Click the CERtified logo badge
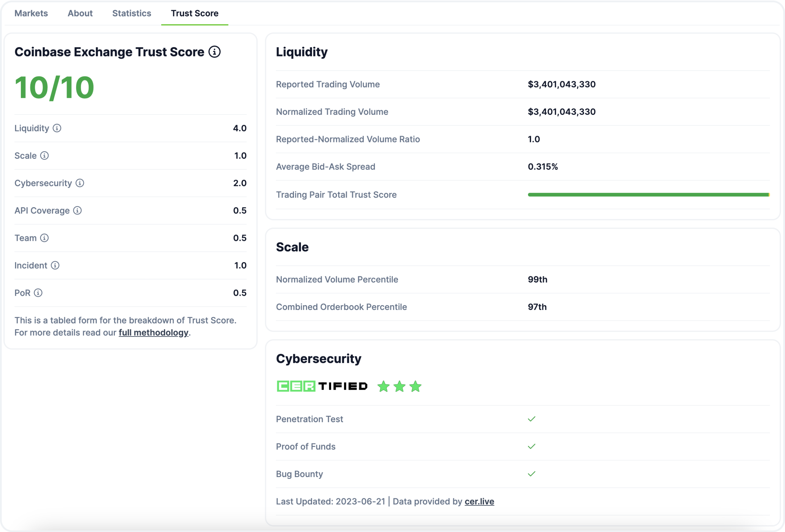The image size is (785, 532). pos(322,386)
